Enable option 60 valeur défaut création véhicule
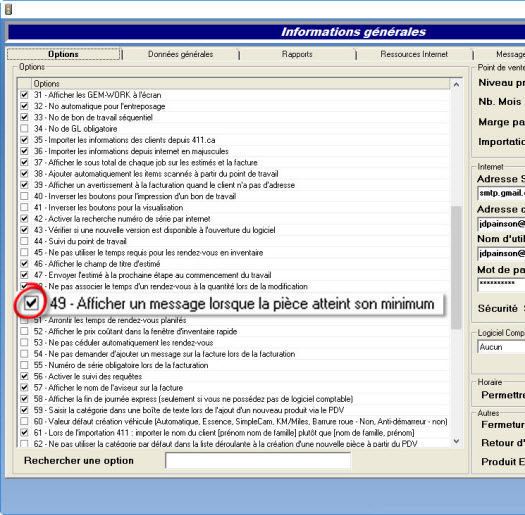The width and height of the screenshot is (525, 515). 24,421
